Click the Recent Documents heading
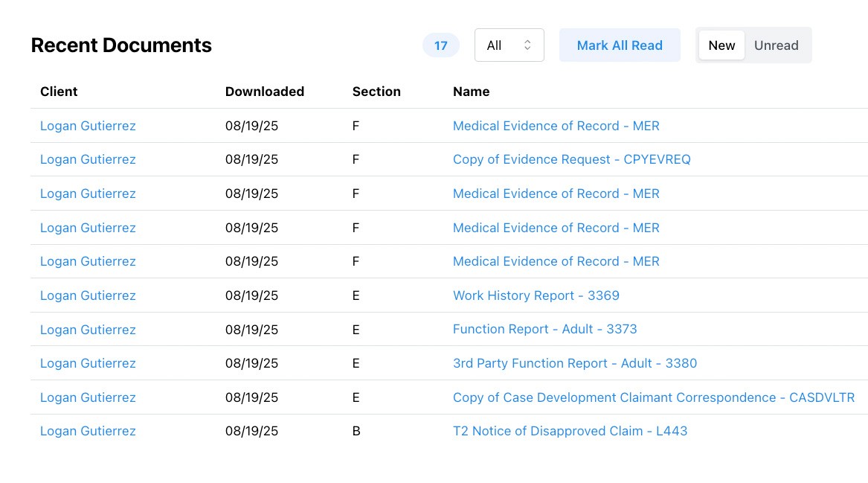The image size is (868, 483). pos(121,45)
